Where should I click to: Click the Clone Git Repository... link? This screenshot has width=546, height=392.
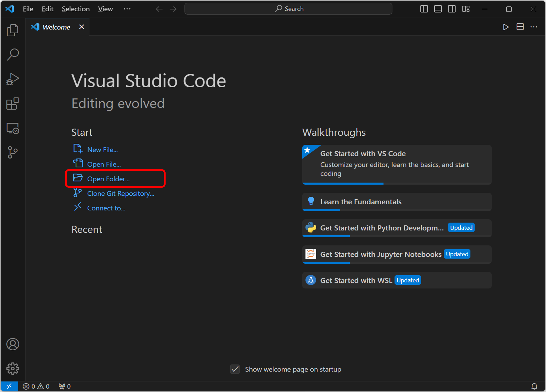121,193
